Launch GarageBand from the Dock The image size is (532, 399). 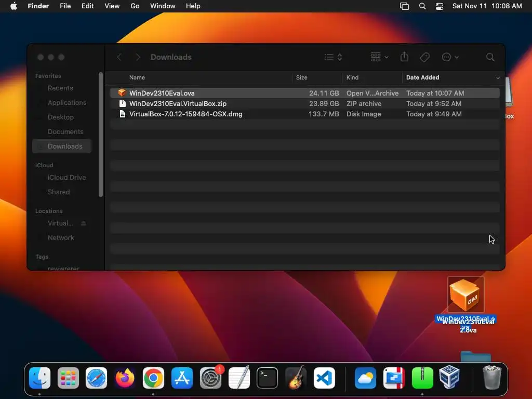pos(296,378)
